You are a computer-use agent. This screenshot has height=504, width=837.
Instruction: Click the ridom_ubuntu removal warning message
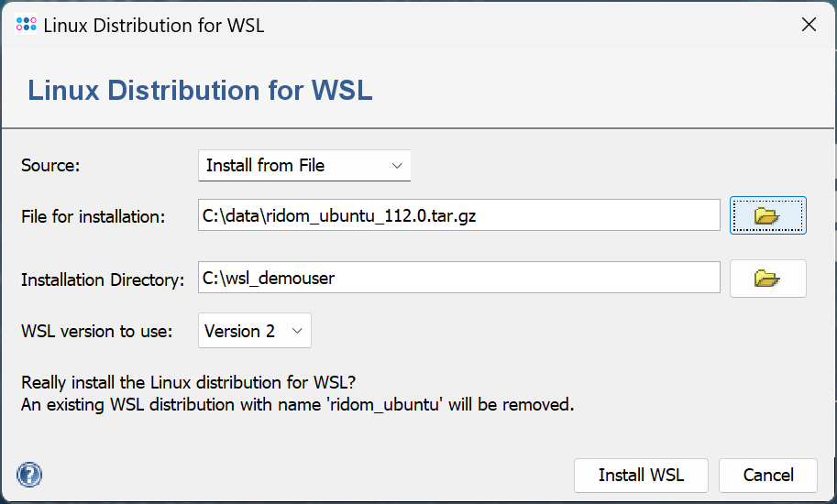[x=298, y=404]
